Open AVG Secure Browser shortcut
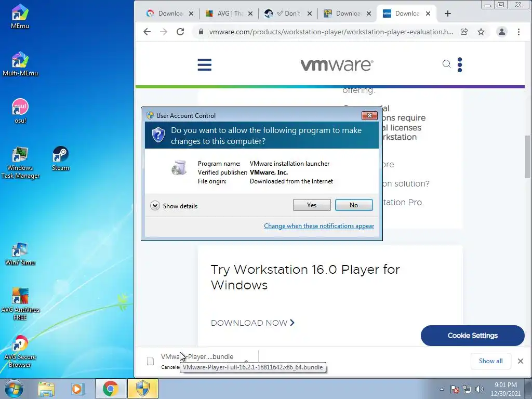 20,352
